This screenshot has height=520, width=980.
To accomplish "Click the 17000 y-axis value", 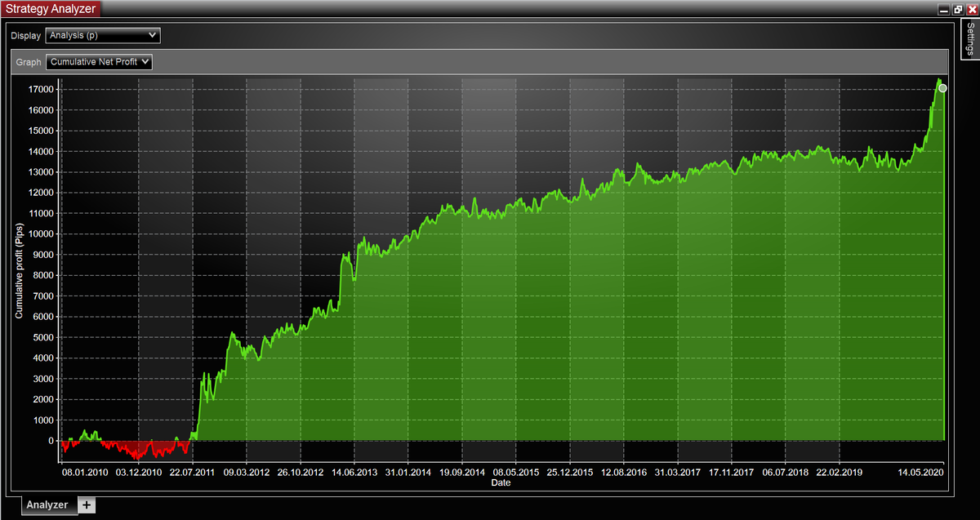I will click(x=41, y=89).
